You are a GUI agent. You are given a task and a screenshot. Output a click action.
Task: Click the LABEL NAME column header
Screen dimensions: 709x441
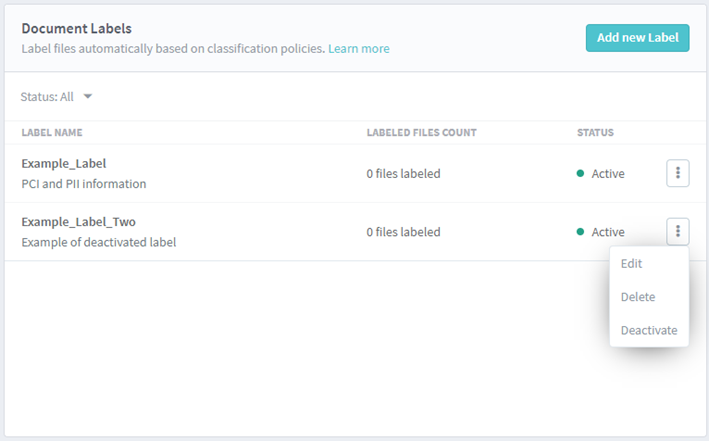(x=52, y=132)
